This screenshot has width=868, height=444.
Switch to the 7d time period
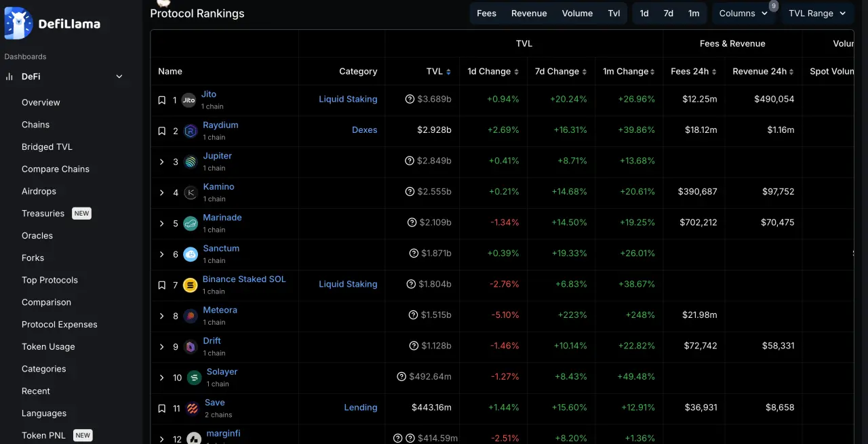[669, 14]
